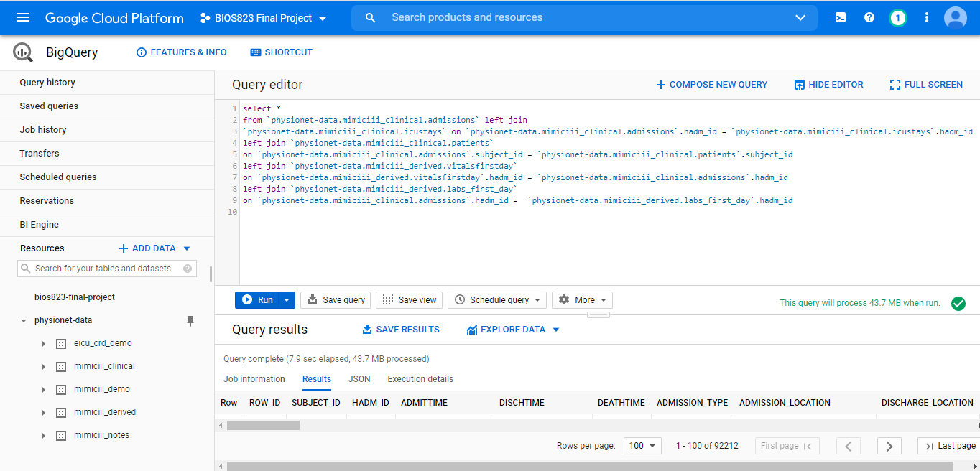Switch to the Execution details tab

point(420,379)
